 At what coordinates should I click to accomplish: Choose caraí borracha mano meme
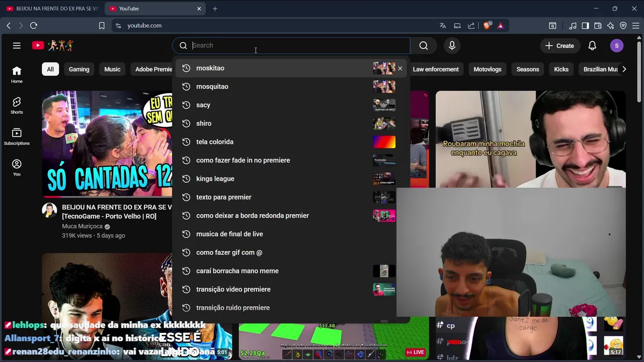[x=285, y=271]
